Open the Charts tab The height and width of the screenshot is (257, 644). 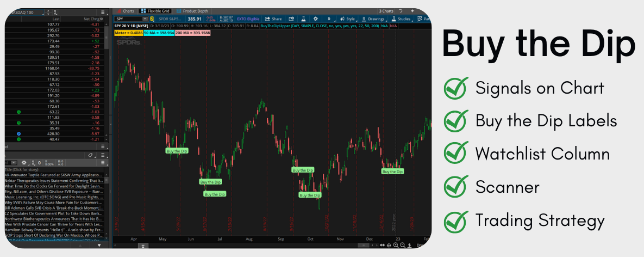point(126,11)
